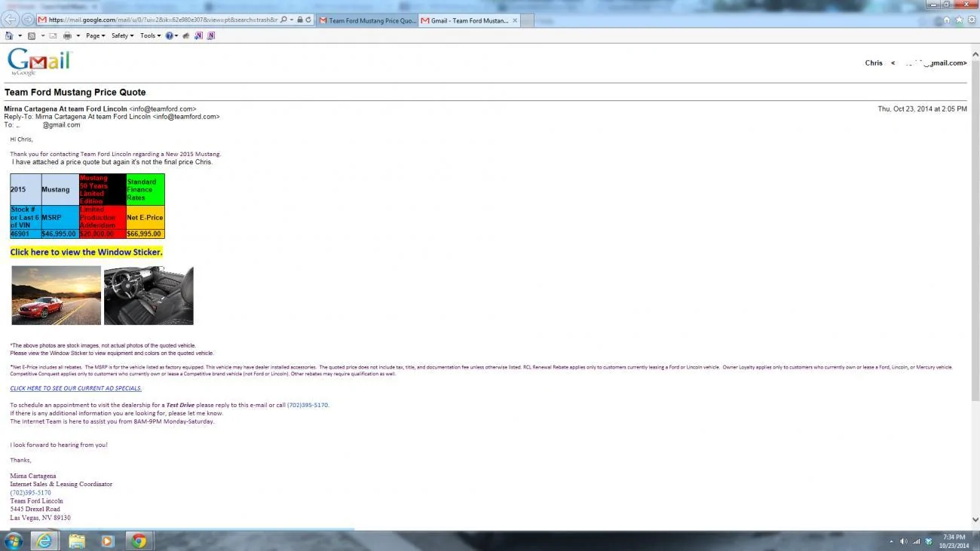Show hidden system tray icons arrow
Viewport: 980px width, 551px height.
(891, 541)
